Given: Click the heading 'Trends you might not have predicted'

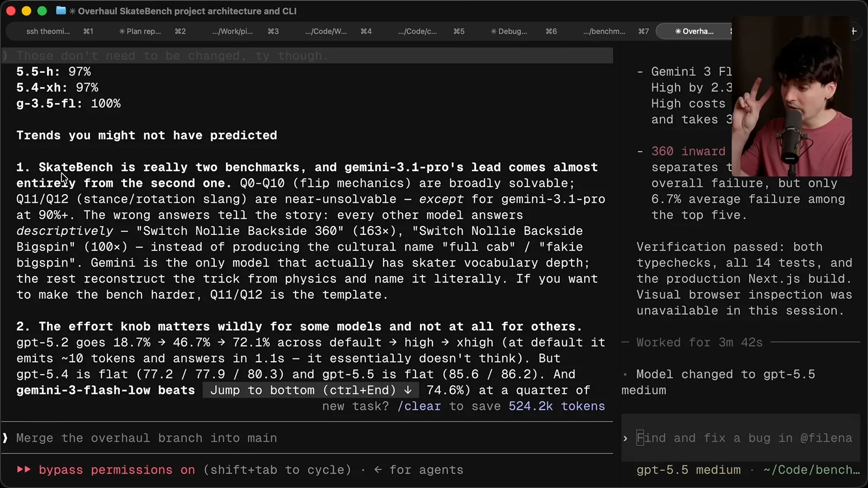Looking at the screenshot, I should (146, 136).
